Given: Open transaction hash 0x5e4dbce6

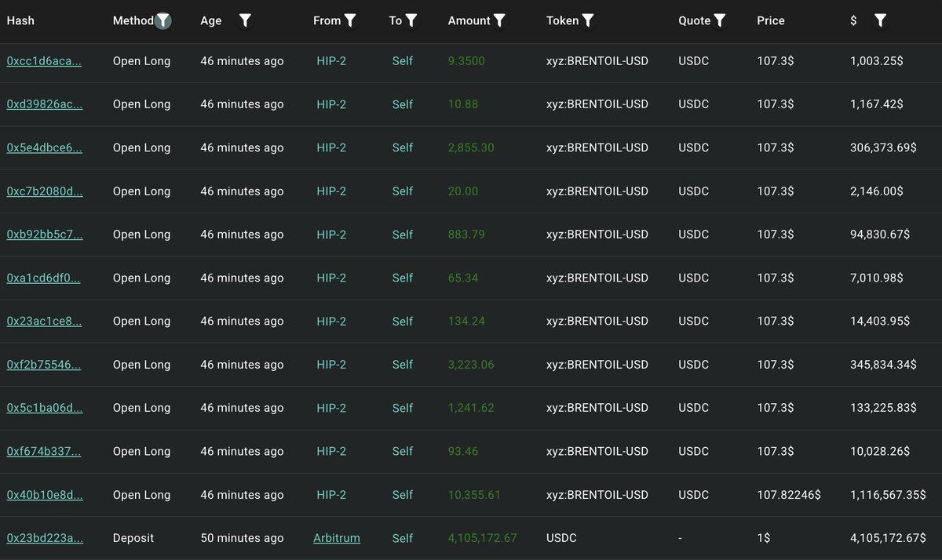Looking at the screenshot, I should click(x=44, y=148).
